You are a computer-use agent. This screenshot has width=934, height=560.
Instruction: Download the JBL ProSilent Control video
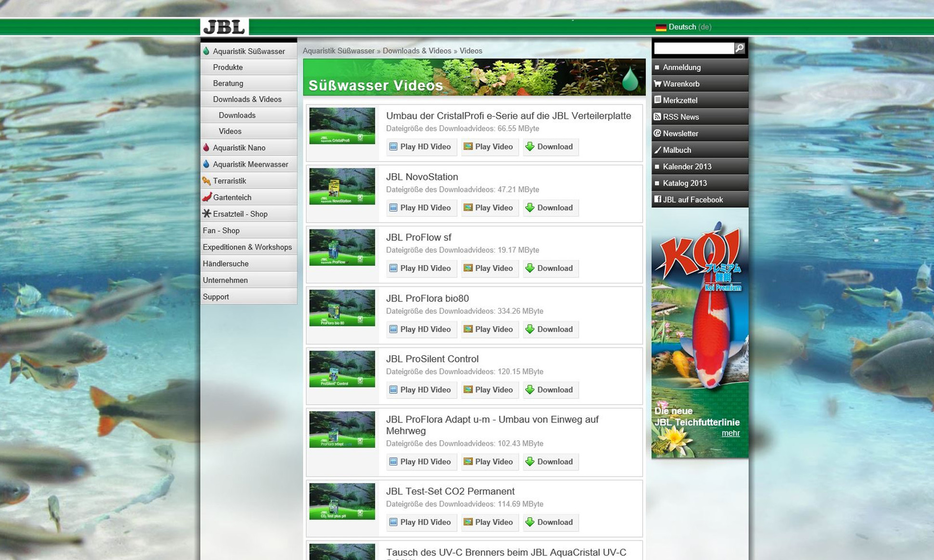click(x=551, y=390)
